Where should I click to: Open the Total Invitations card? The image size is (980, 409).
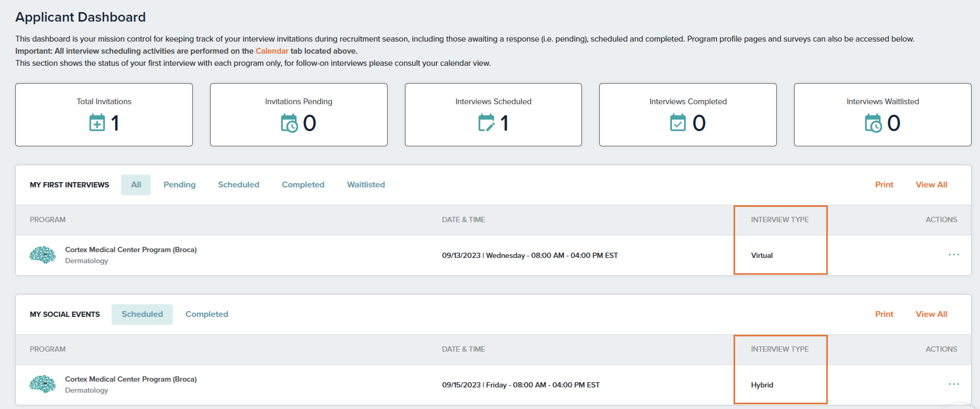pos(104,115)
